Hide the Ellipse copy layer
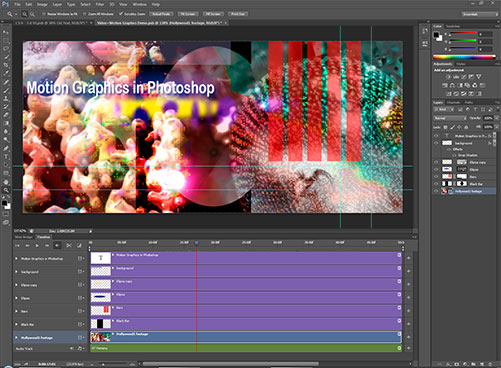The height and width of the screenshot is (368, 501). 436,162
